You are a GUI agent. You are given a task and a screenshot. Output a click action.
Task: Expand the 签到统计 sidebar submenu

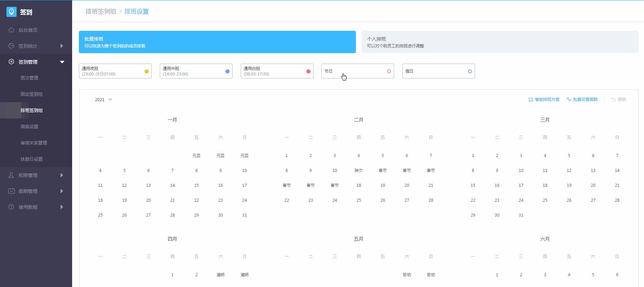62,46
